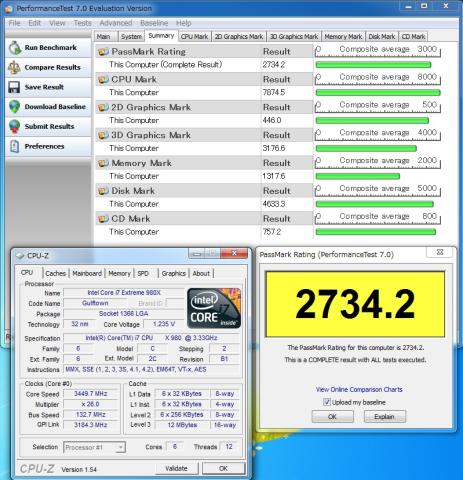463x480 pixels.
Task: Open the Tests menu
Action: pyautogui.click(x=82, y=23)
